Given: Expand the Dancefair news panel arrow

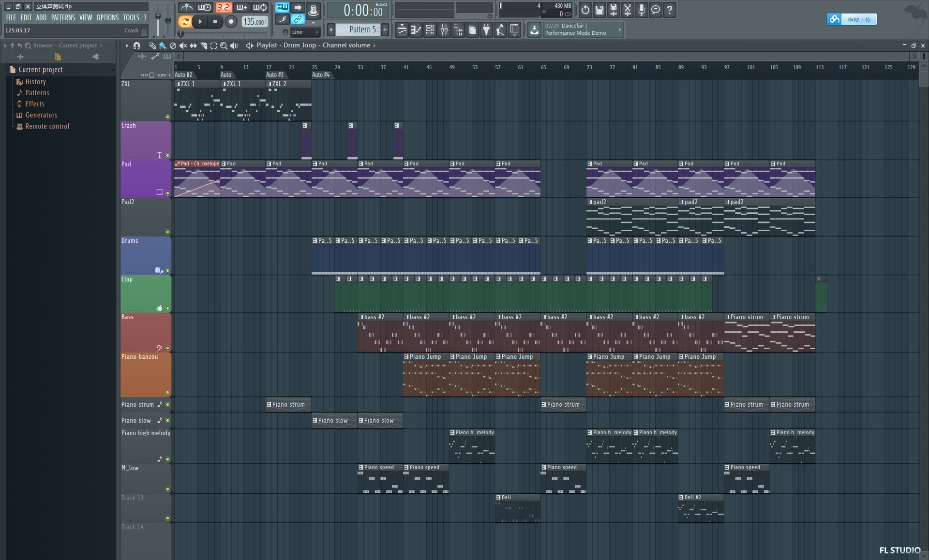Looking at the screenshot, I should tap(620, 30).
